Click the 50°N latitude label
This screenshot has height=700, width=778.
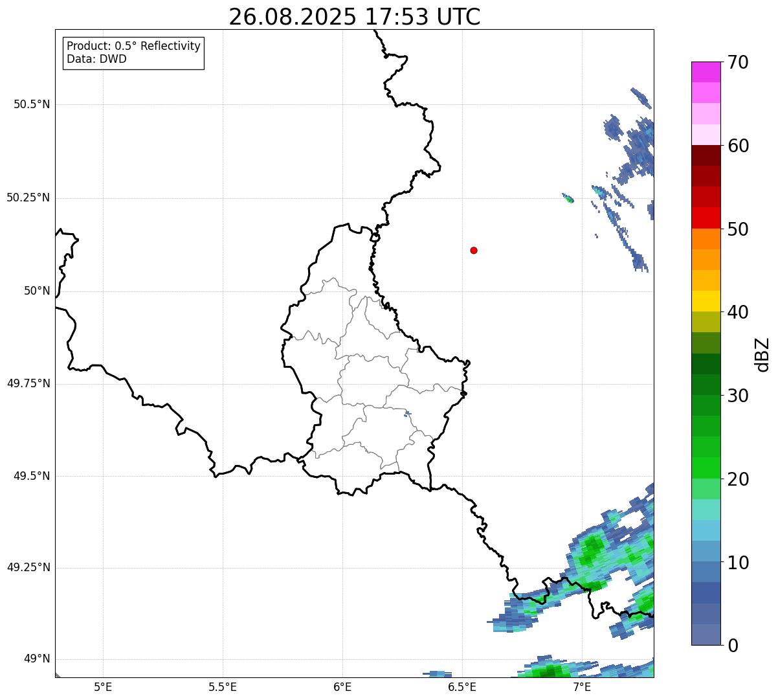(x=37, y=291)
